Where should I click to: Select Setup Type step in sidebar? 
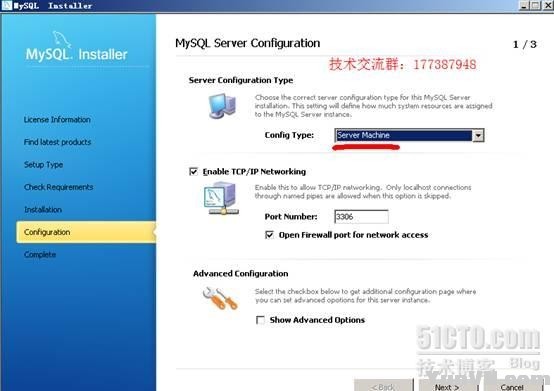click(43, 165)
